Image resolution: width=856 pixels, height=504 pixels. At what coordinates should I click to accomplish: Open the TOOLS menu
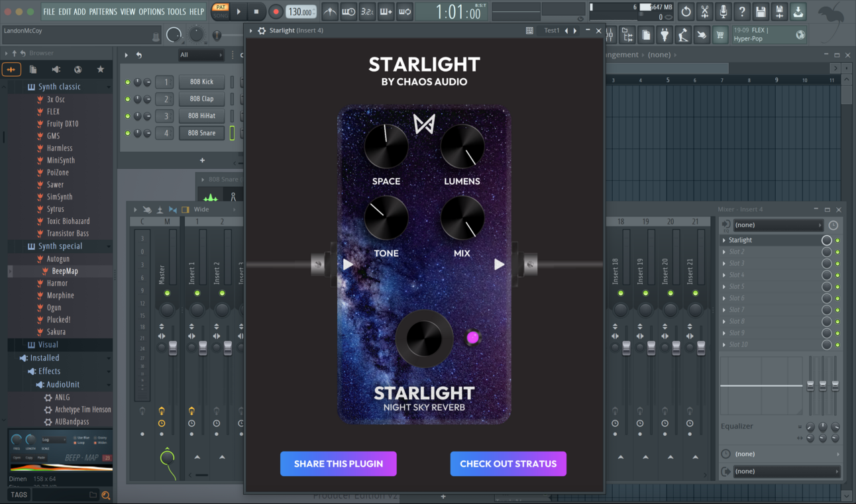pos(176,12)
